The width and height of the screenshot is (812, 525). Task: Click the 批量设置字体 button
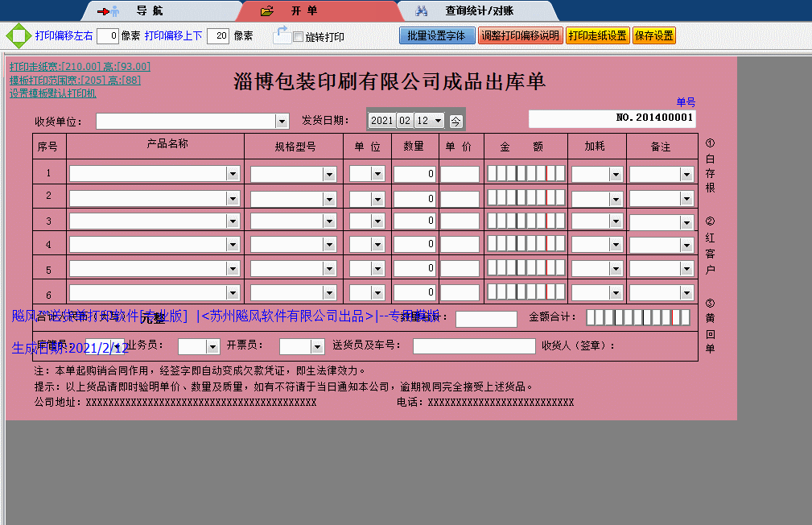click(437, 35)
